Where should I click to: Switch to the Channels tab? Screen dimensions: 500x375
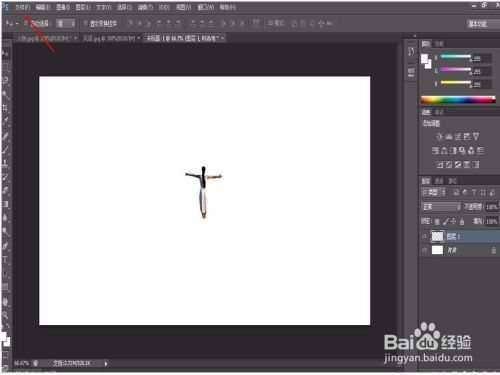tap(439, 181)
